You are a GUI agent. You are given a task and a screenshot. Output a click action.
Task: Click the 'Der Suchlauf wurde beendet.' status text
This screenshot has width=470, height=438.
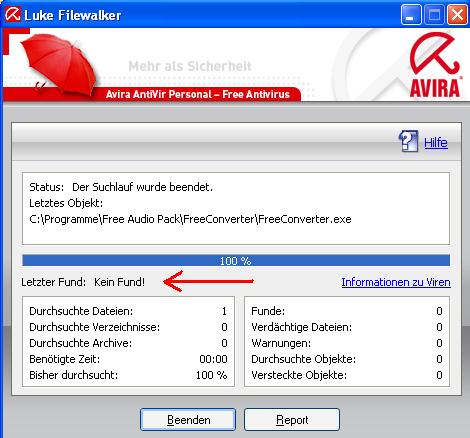point(142,187)
